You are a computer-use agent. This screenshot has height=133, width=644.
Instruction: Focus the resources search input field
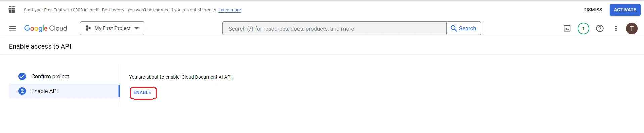(x=334, y=28)
